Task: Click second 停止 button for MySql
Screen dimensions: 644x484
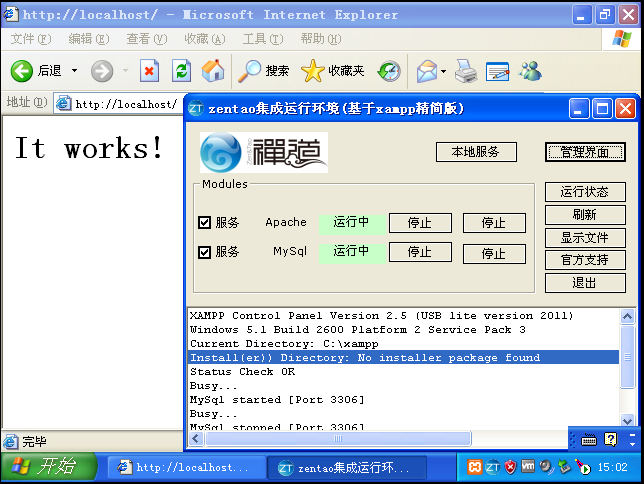Action: (494, 254)
